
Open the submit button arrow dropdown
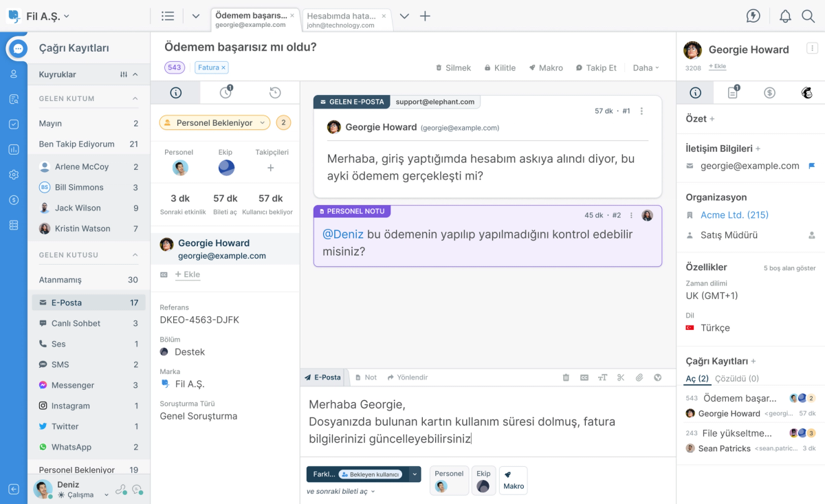(415, 474)
